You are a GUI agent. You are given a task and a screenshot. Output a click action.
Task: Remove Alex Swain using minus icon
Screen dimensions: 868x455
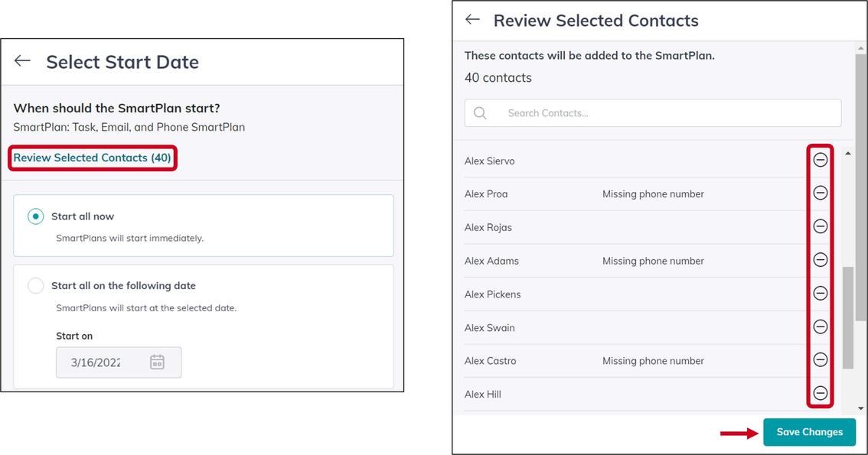pyautogui.click(x=820, y=327)
